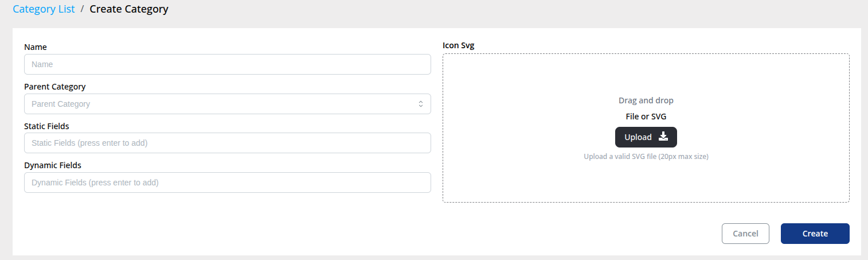Screen dimensions: 868x260
Task: Focus the Static Fields input box
Action: tap(227, 143)
